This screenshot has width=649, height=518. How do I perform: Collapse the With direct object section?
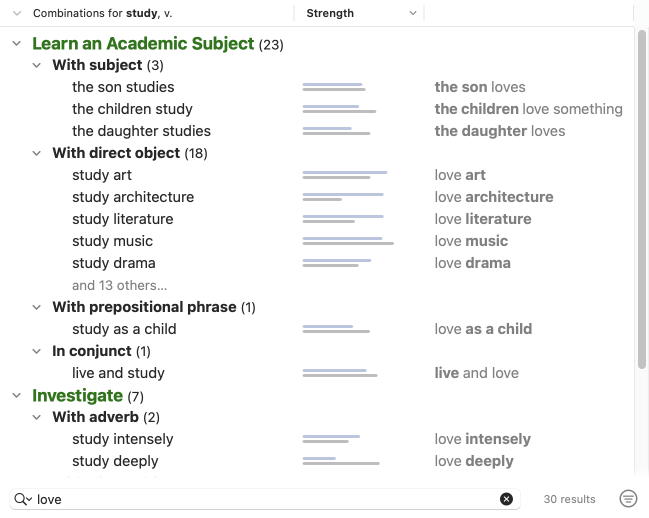pyautogui.click(x=37, y=154)
